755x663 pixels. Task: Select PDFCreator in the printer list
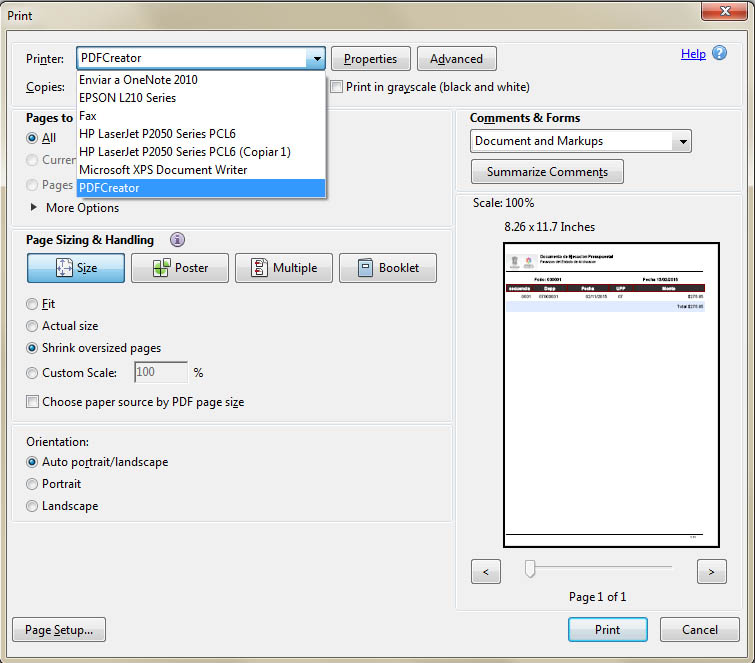[201, 188]
